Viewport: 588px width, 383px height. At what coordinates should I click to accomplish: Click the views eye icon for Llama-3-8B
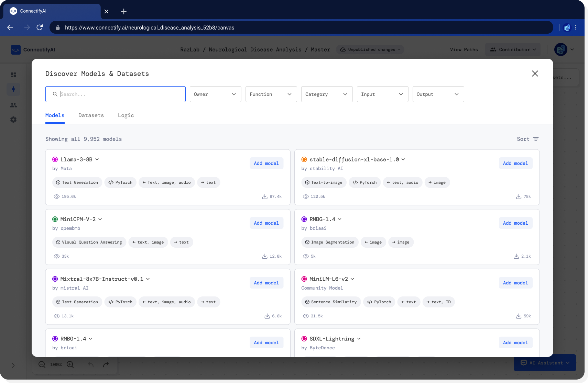coord(57,196)
